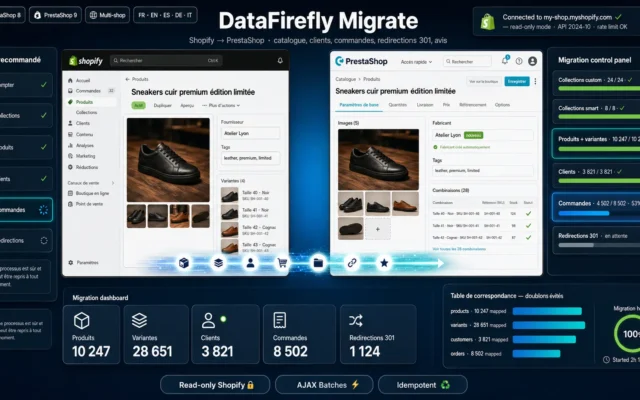
Task: Click the Voir sur la boutique button
Action: 484,81
